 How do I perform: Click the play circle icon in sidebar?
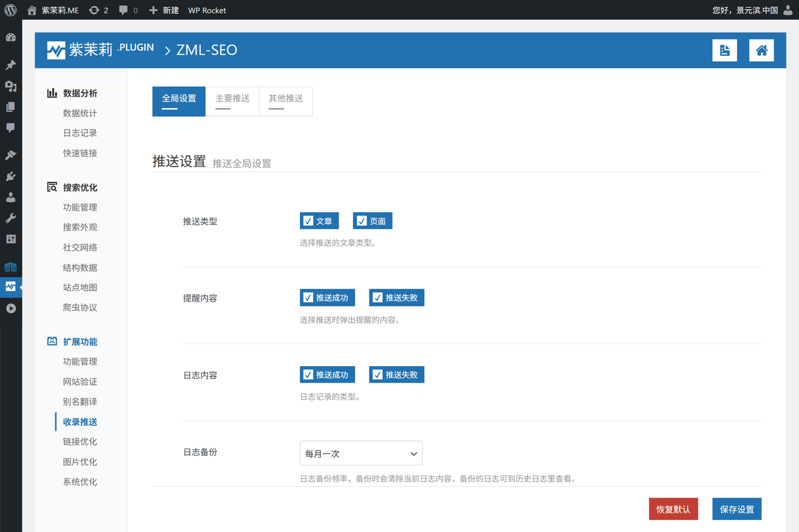[x=10, y=308]
